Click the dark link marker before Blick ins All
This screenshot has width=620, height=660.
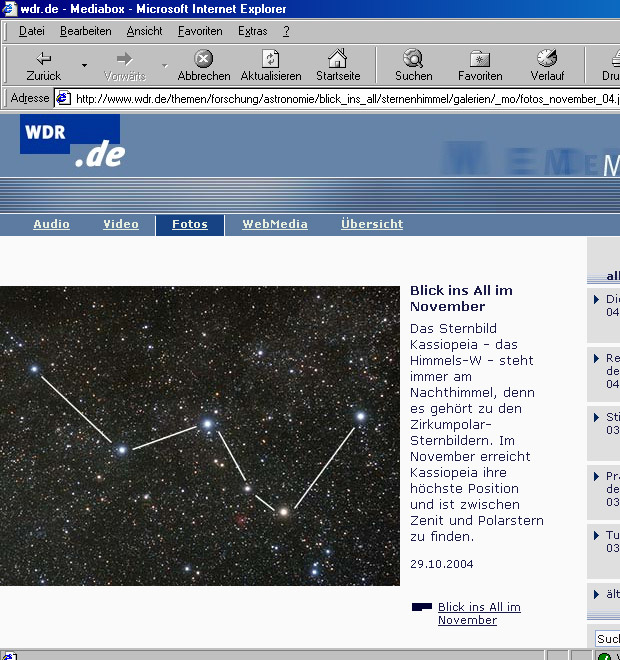click(x=422, y=607)
